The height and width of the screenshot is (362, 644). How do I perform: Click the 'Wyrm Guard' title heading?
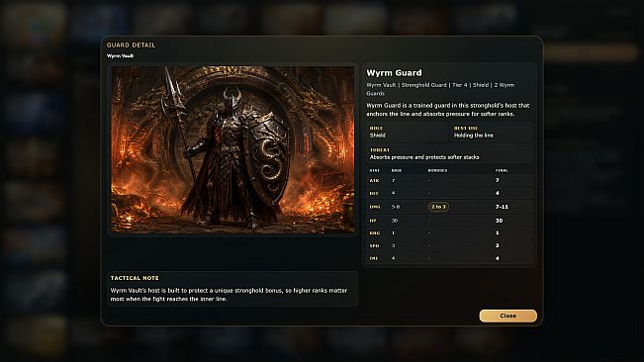point(394,72)
